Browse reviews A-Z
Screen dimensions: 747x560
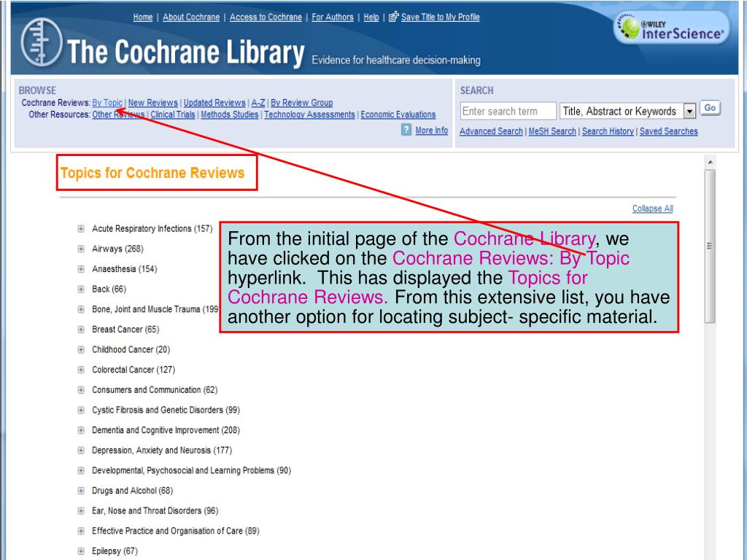(x=258, y=102)
